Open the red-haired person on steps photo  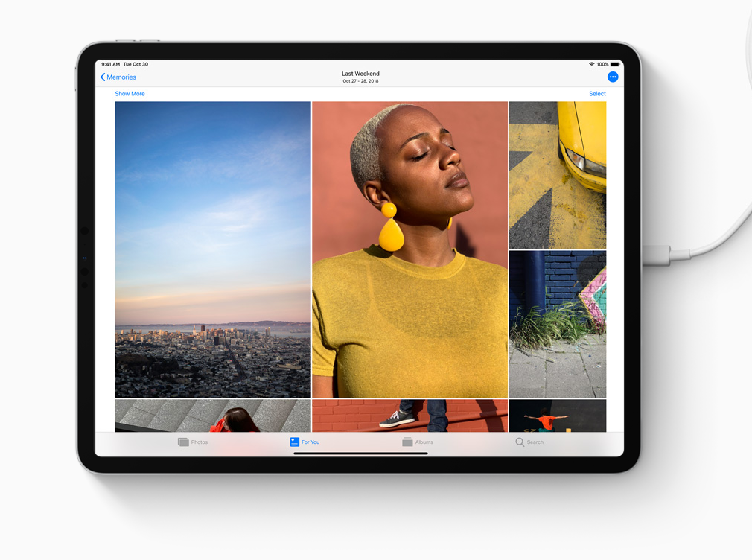pos(213,416)
